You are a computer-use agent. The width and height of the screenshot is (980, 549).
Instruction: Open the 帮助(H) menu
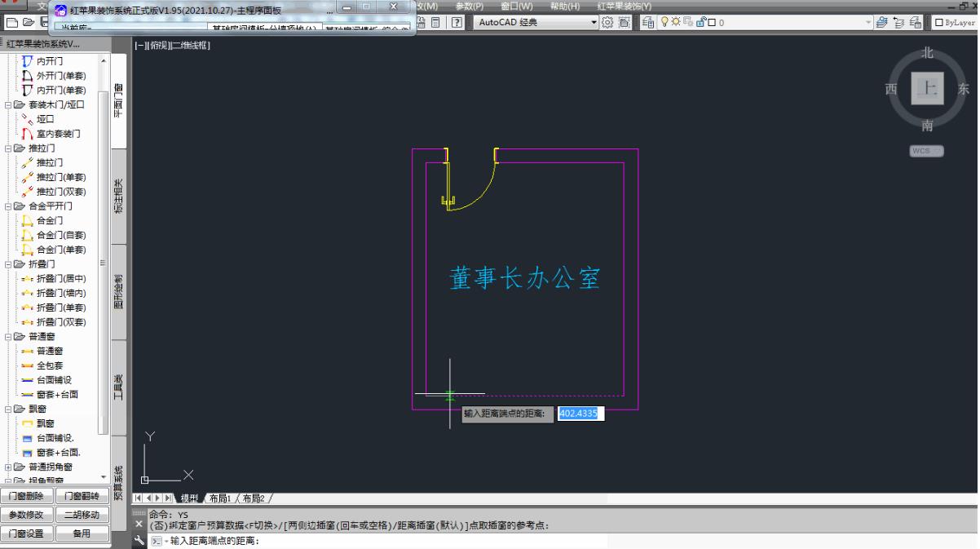click(x=564, y=7)
